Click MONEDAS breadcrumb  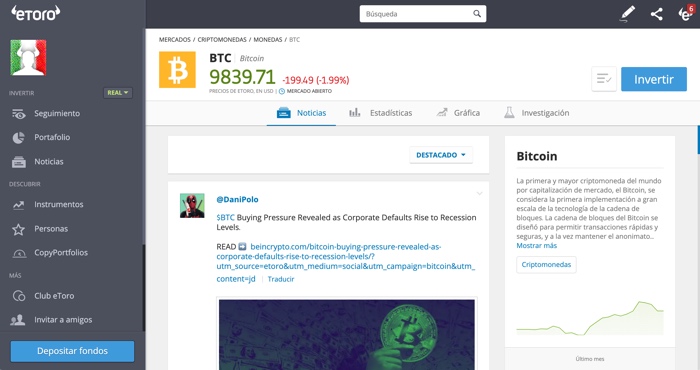(268, 40)
